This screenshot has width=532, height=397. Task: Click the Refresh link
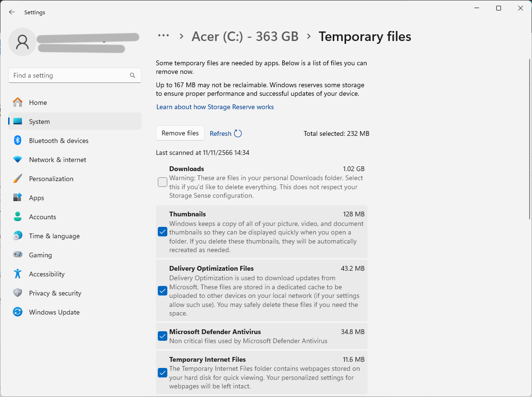coord(221,134)
